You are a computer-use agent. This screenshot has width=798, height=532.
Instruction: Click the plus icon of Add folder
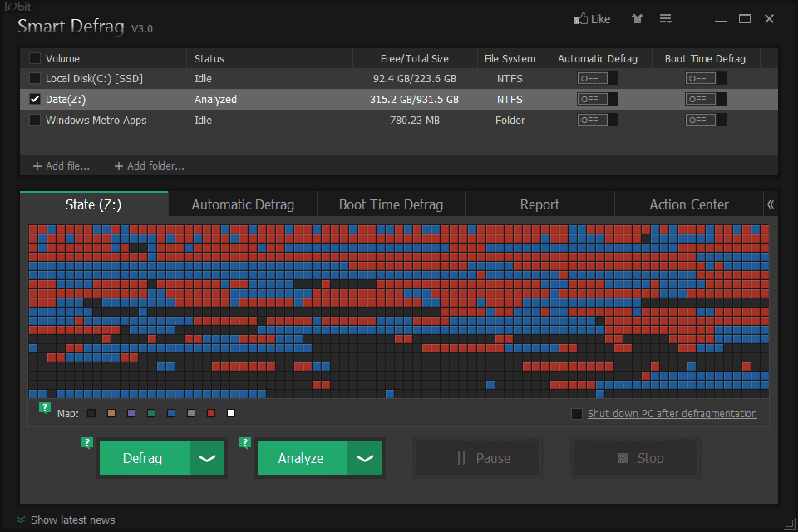pyautogui.click(x=119, y=166)
